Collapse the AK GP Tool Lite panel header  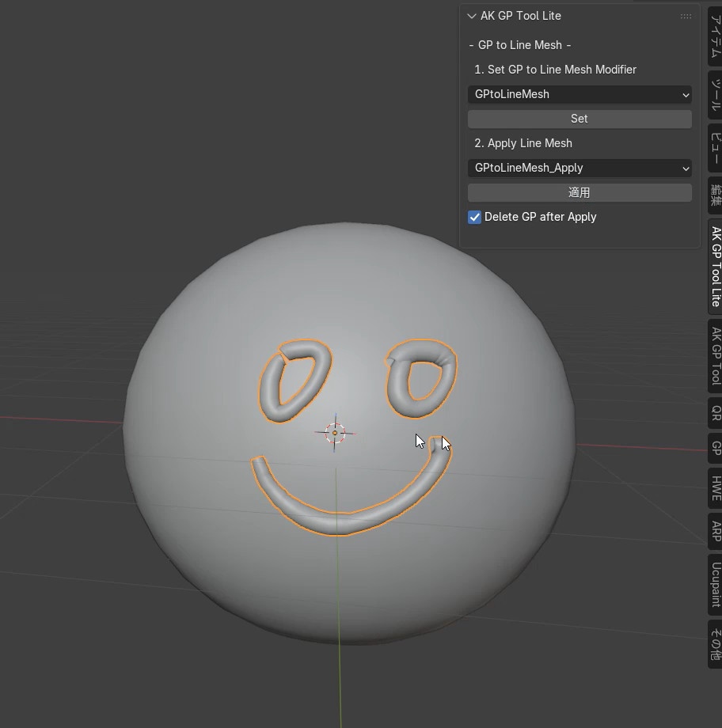472,15
